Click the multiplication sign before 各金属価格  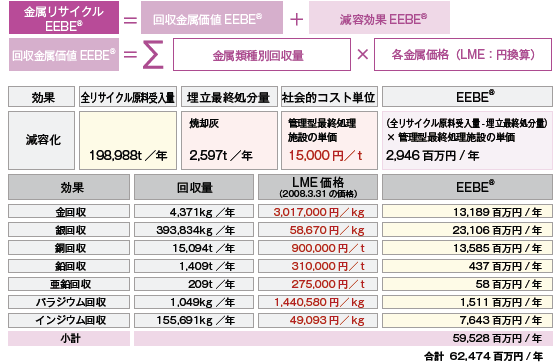(x=362, y=55)
